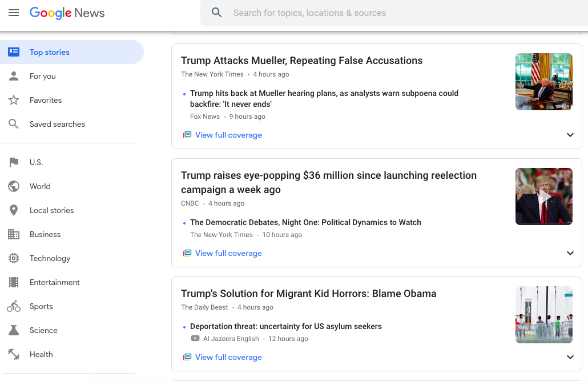
Task: Expand the $36 million fundraising story chevron
Action: click(570, 253)
